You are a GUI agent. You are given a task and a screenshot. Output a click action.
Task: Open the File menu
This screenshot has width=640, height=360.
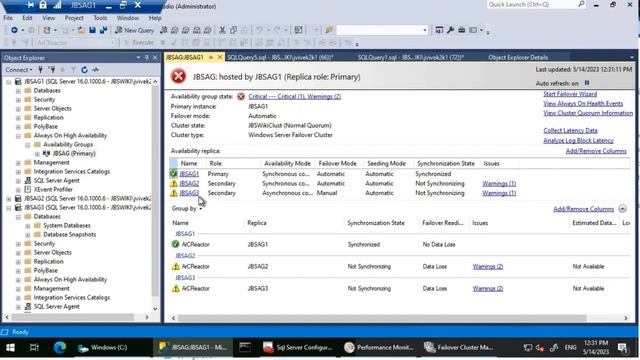(x=8, y=18)
